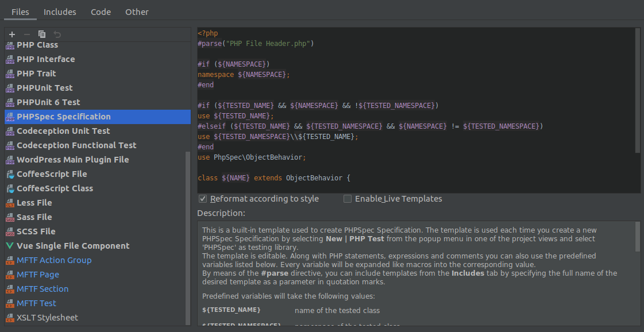Click the copy template icon
644x332 pixels.
click(42, 34)
